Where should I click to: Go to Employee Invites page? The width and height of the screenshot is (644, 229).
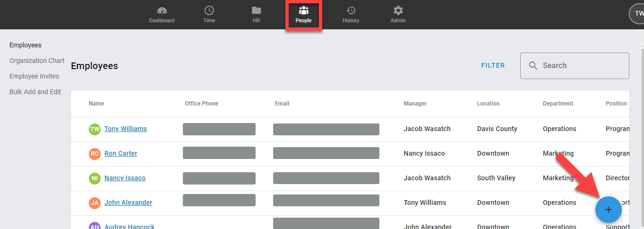pyautogui.click(x=34, y=76)
